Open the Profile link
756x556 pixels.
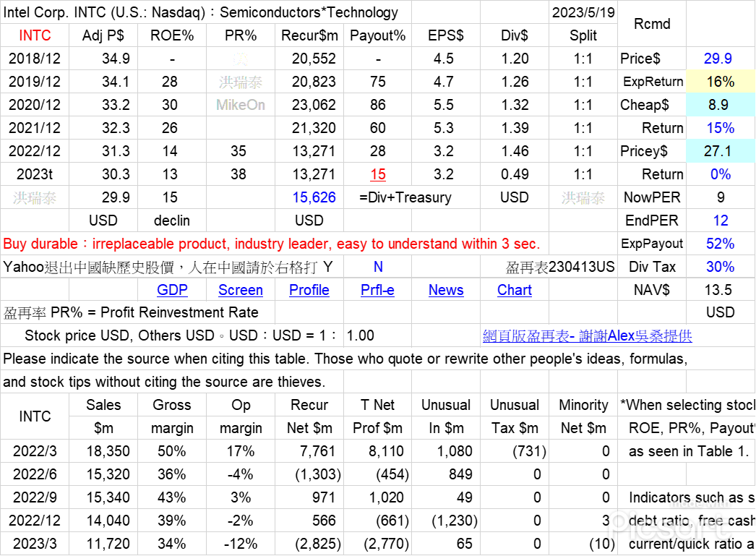pyautogui.click(x=309, y=290)
